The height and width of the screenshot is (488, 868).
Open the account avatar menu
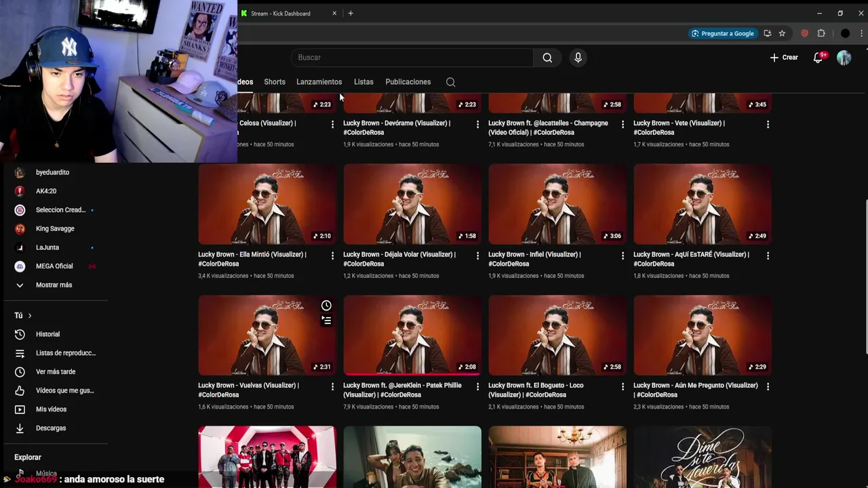point(844,58)
